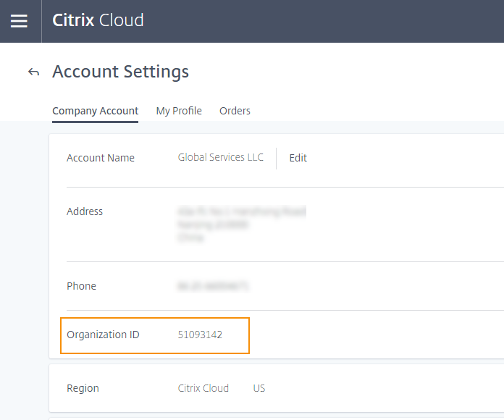Click Edit next to the account name

[x=298, y=158]
